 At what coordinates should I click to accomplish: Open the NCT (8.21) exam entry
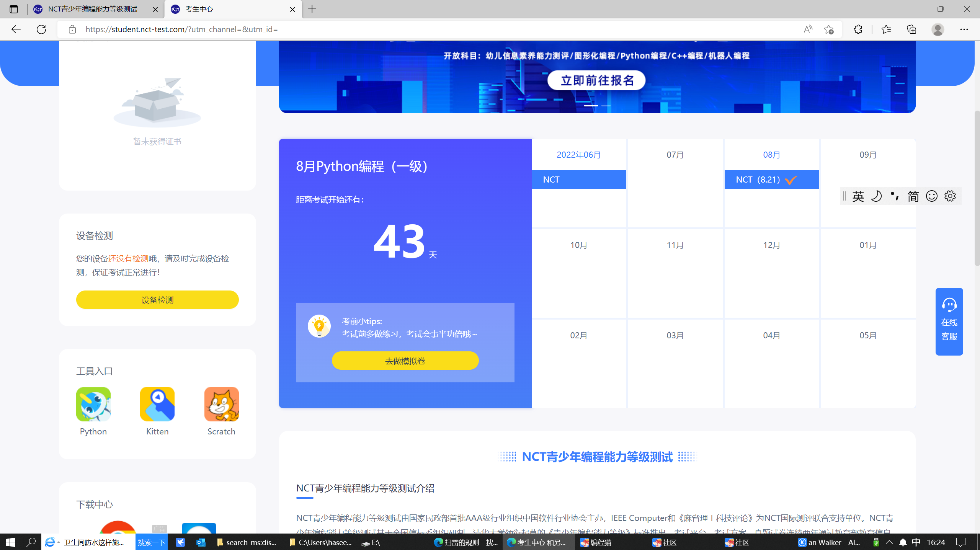coord(772,179)
